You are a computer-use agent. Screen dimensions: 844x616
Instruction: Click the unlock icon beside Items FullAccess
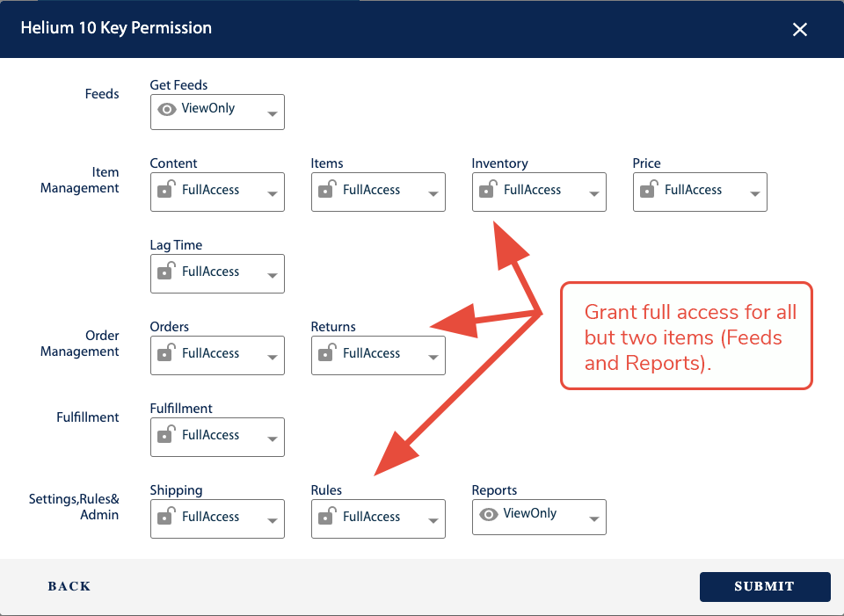(x=325, y=189)
